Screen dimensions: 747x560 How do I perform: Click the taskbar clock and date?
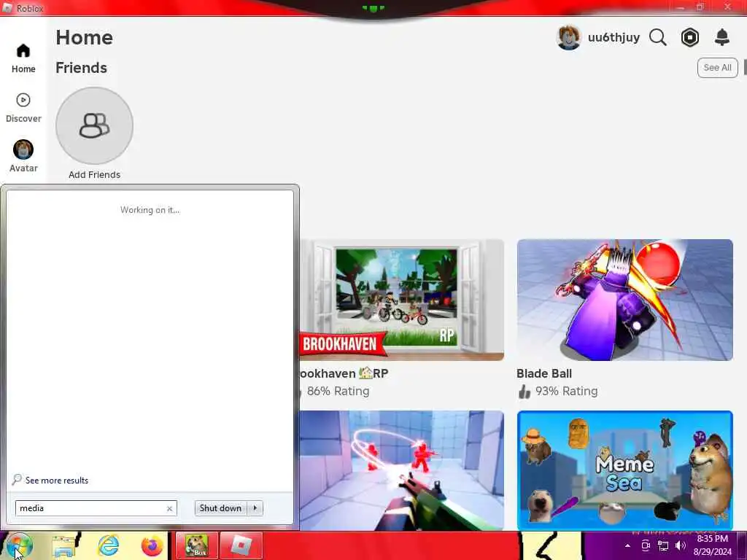pyautogui.click(x=712, y=545)
